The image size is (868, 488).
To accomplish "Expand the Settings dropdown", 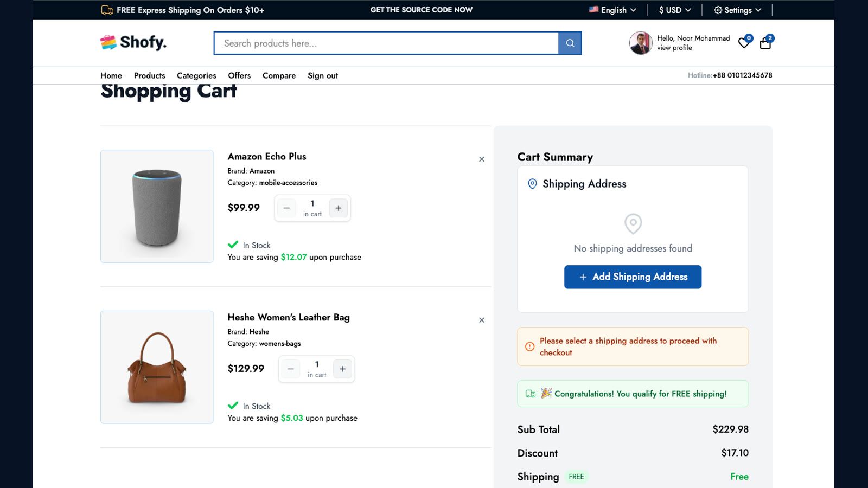I will (x=738, y=10).
